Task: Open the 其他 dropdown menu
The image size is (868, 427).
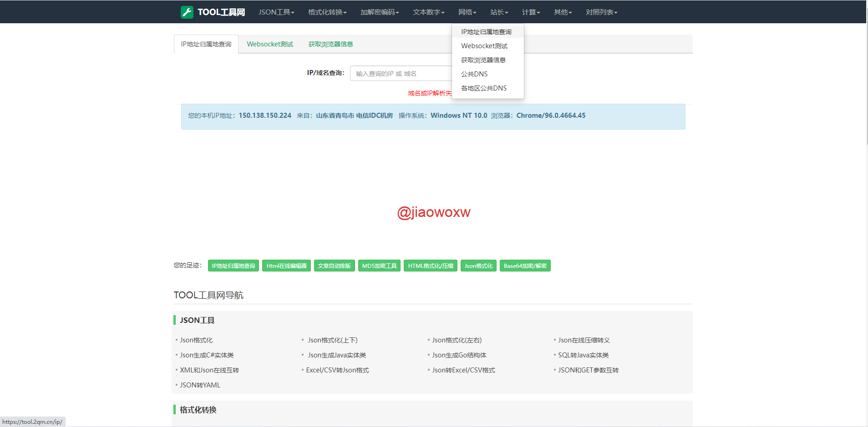Action: pyautogui.click(x=563, y=12)
